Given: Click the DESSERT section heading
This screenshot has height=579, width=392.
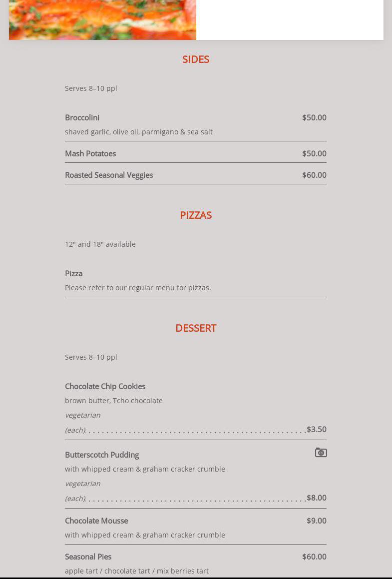Looking at the screenshot, I should [x=196, y=328].
